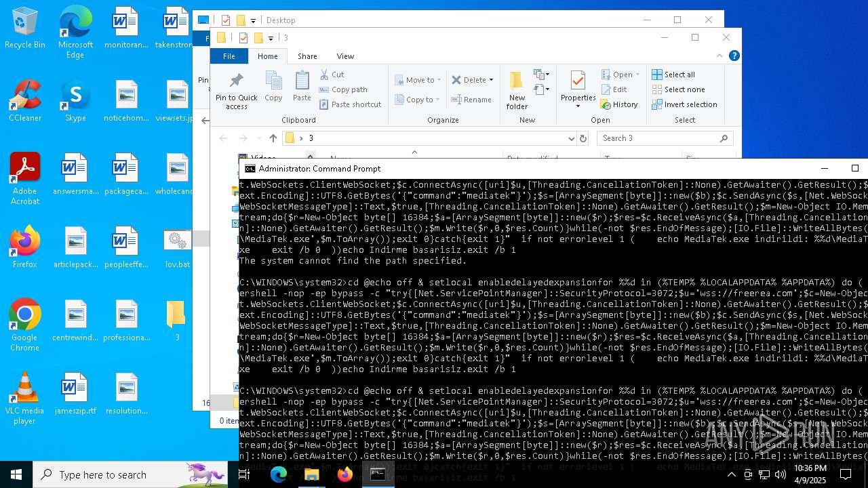Click the Windows Start button
The width and height of the screenshot is (868, 488).
[x=16, y=474]
